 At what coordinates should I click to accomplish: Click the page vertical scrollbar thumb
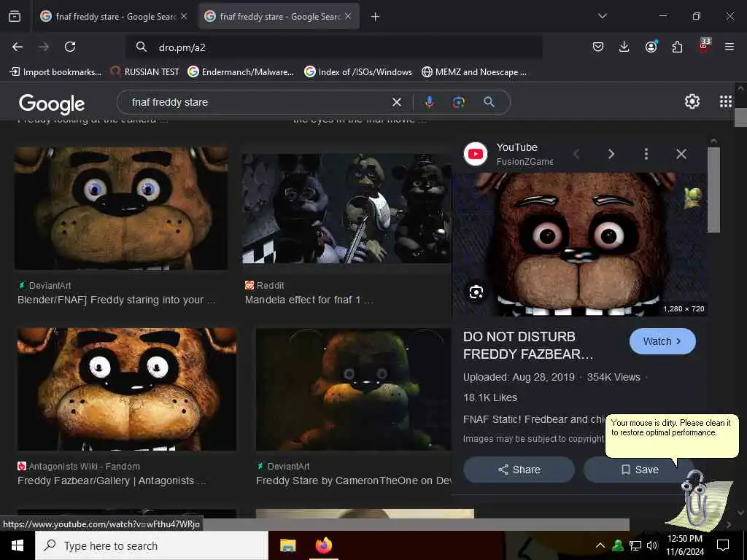click(740, 117)
